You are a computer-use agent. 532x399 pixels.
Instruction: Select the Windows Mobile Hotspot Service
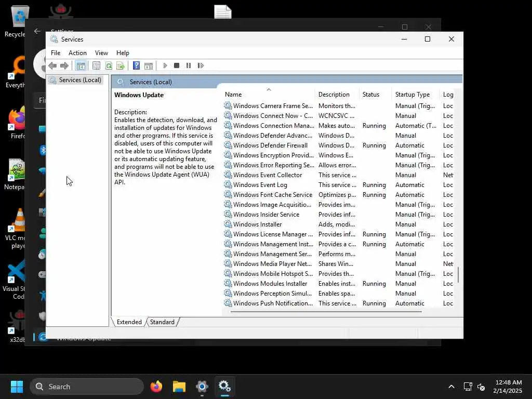tap(339, 273)
